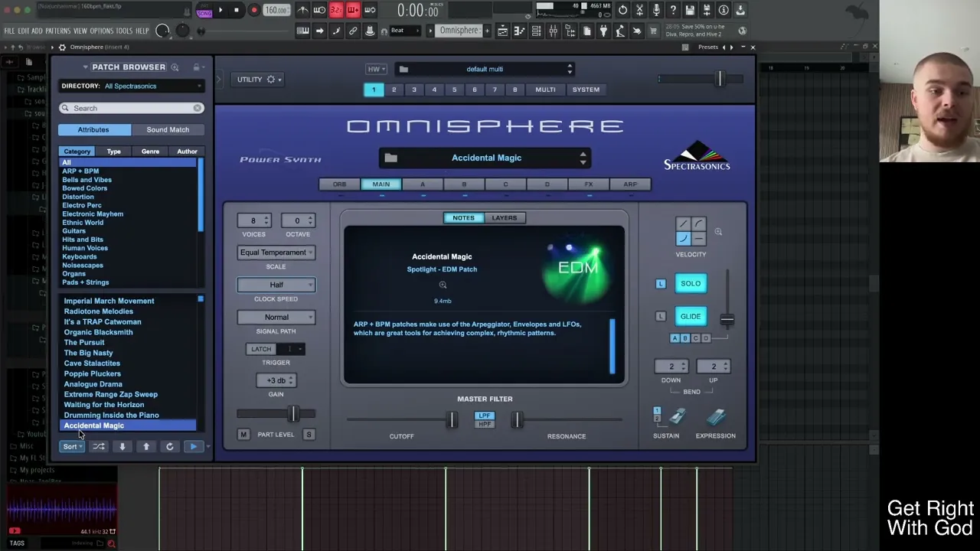Screen dimensions: 980x551
Task: Click the FL Studio record button
Action: pos(254,10)
